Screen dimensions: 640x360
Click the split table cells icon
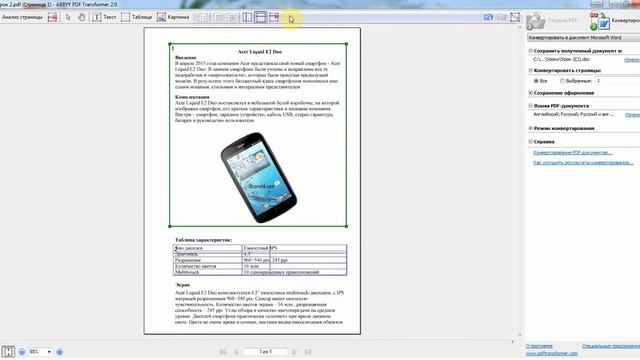(232, 17)
